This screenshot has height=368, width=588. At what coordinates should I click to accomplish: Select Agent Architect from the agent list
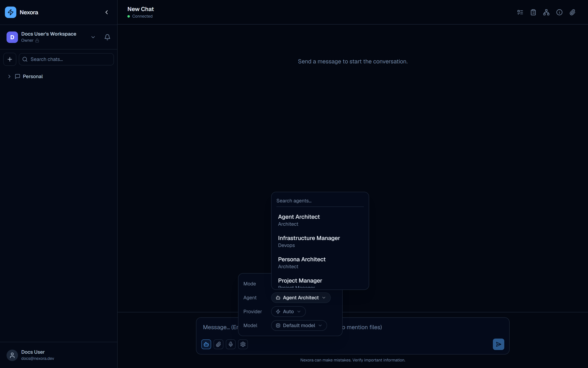tap(320, 220)
